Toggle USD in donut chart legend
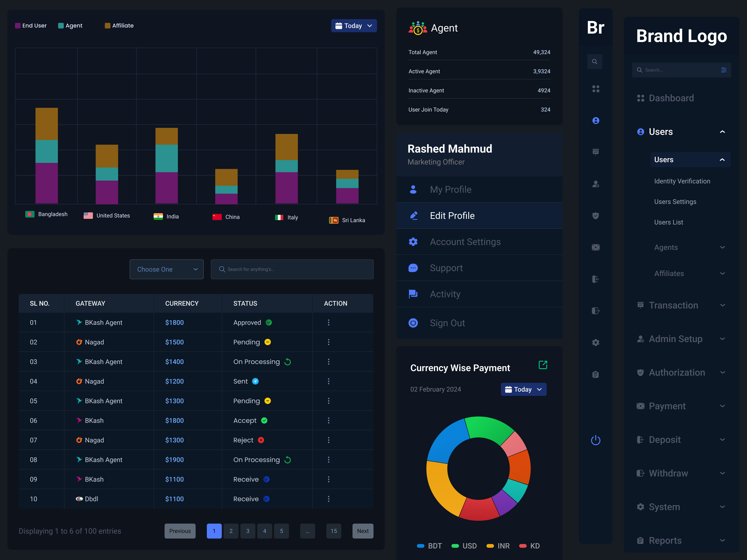747x560 pixels. [x=464, y=546]
